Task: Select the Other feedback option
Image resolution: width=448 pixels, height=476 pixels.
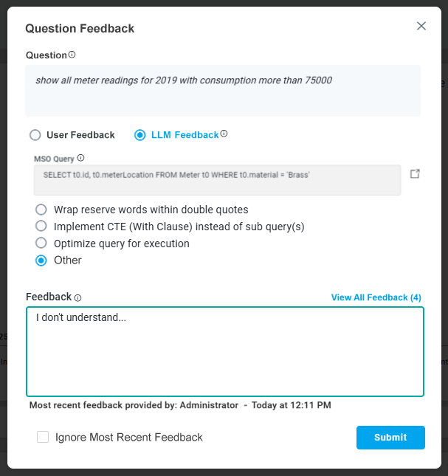Action: 41,261
